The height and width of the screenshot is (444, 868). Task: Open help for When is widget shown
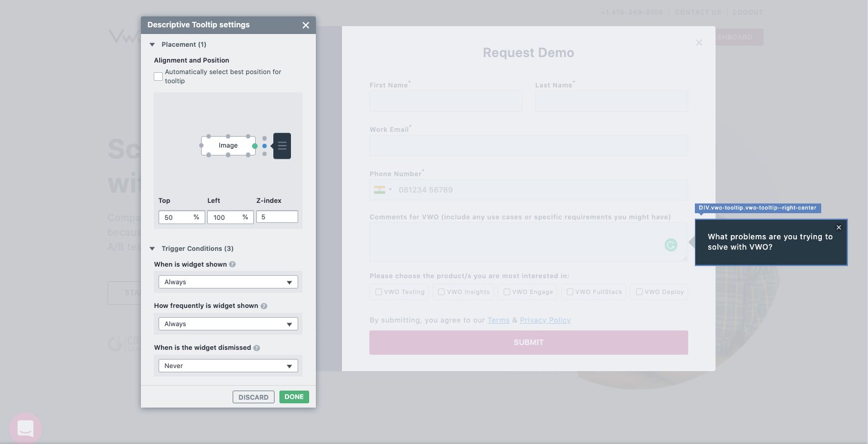point(233,265)
